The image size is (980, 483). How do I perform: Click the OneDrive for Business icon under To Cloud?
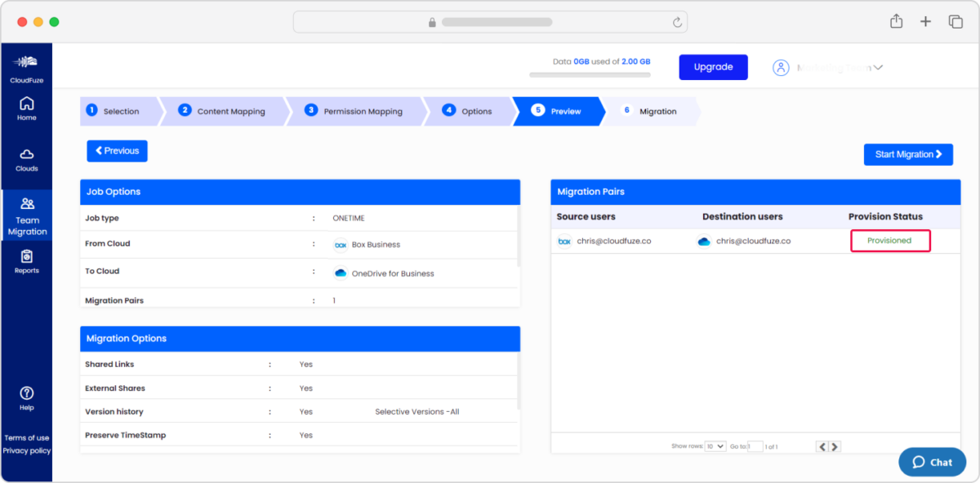pos(342,273)
